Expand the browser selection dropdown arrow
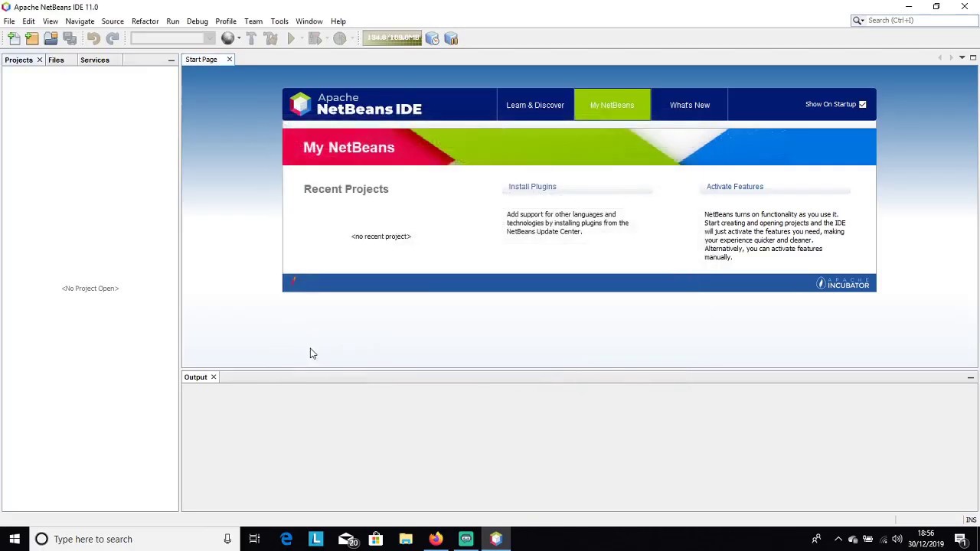The height and width of the screenshot is (551, 980). click(239, 38)
